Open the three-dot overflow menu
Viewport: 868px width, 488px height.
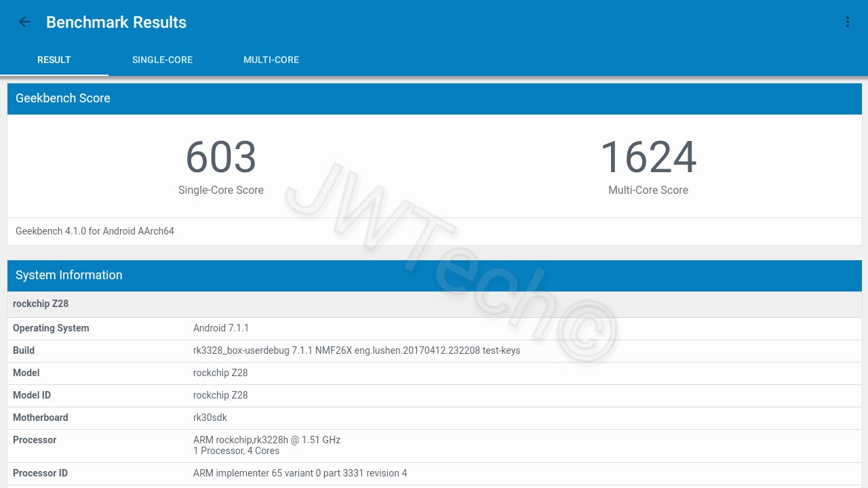tap(847, 22)
